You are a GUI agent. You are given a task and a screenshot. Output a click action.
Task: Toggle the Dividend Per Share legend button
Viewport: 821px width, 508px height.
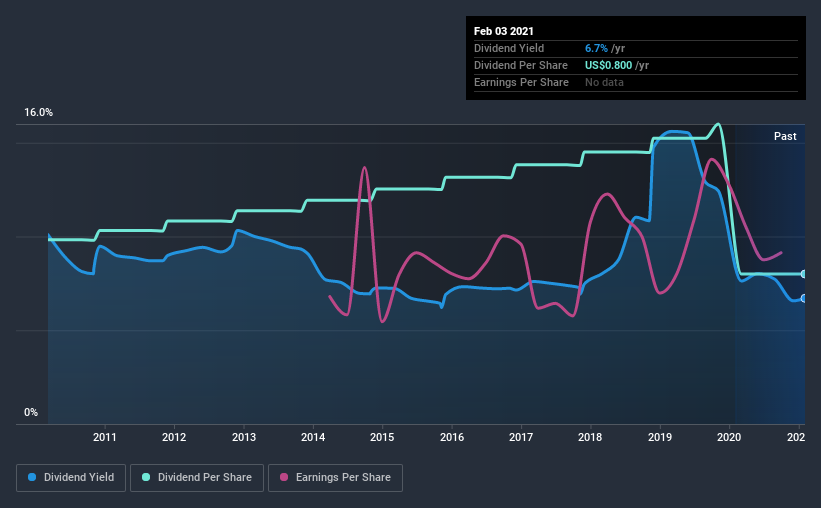click(x=197, y=478)
